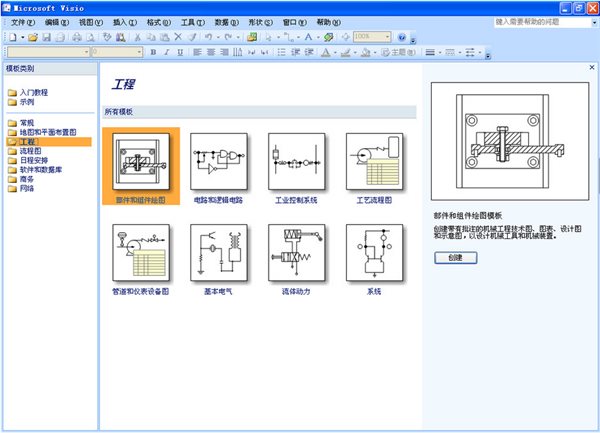The image size is (600, 433).
Task: Select the 电路和逻辑电路 template thumbnail
Action: pos(218,161)
